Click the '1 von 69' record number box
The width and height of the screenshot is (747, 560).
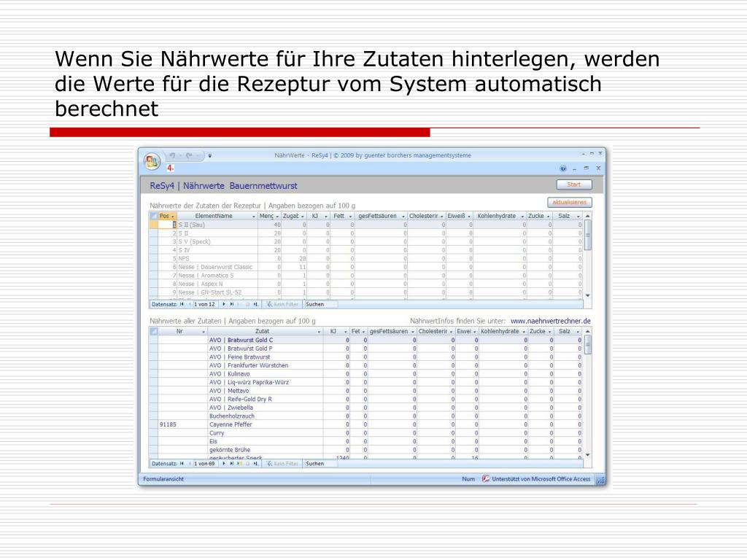point(205,464)
